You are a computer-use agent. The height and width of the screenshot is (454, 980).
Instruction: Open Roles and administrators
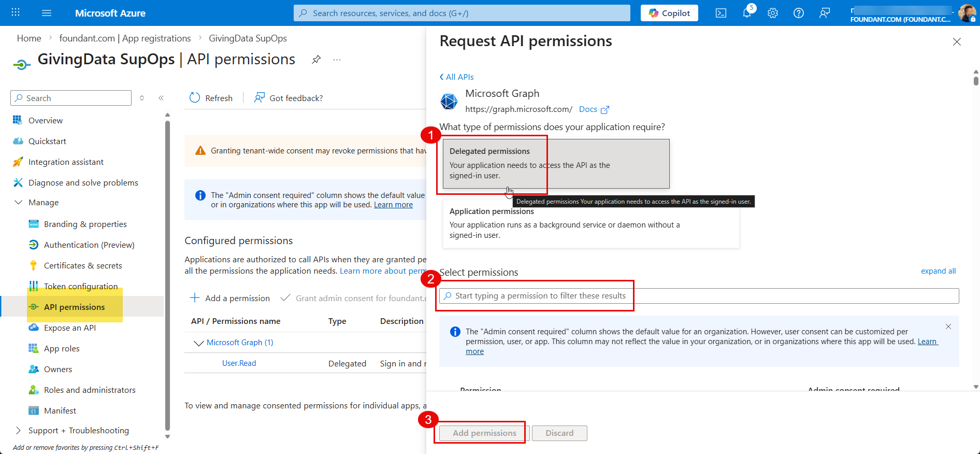coord(90,390)
